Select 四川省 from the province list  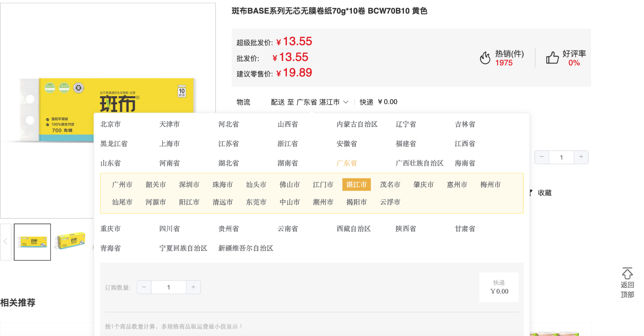(x=169, y=229)
